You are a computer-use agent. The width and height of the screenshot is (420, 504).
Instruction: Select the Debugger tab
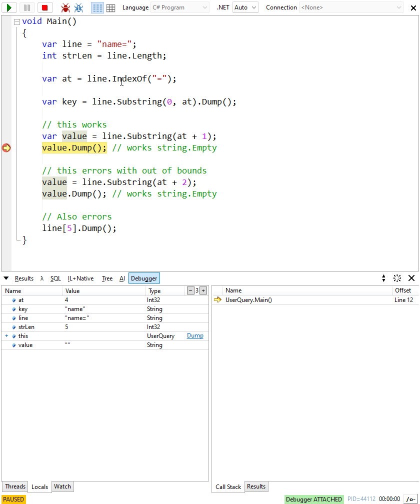[144, 278]
